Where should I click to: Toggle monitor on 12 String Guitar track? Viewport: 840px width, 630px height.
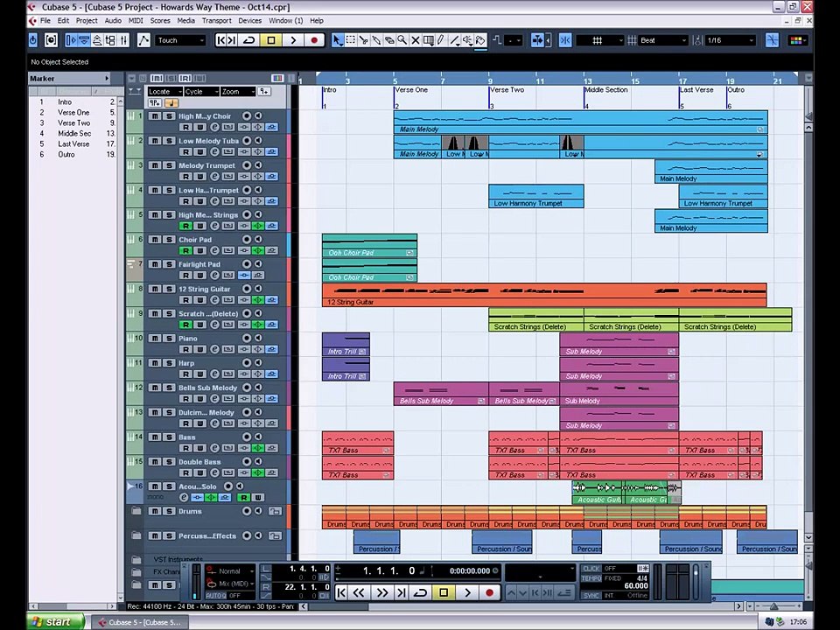point(258,289)
